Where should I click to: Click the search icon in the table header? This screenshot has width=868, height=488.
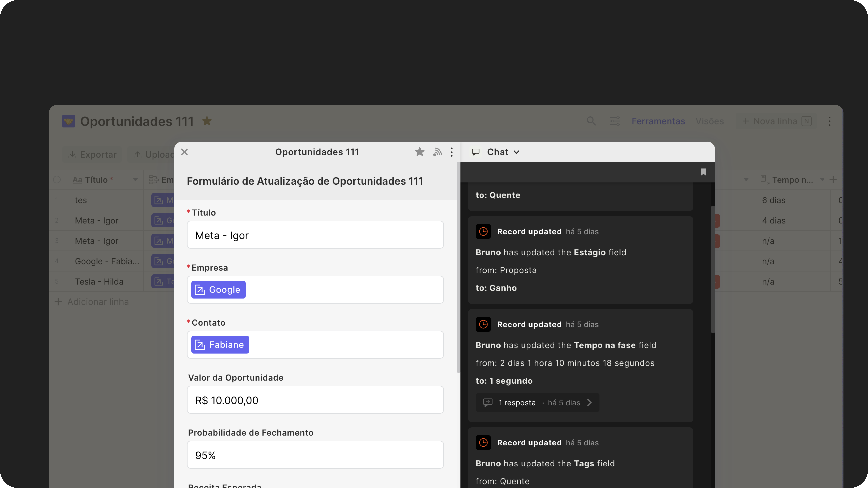(591, 121)
